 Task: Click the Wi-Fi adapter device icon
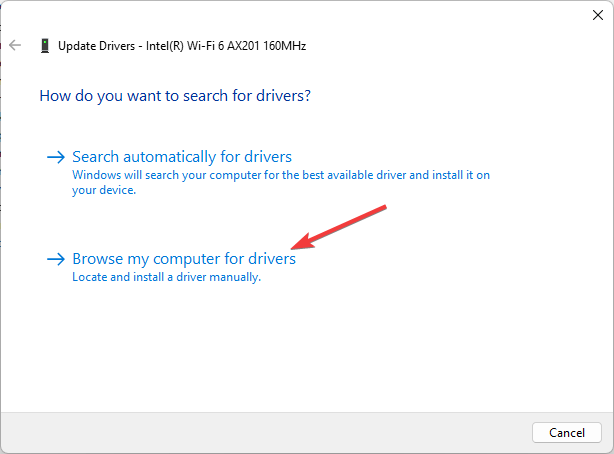click(x=45, y=45)
